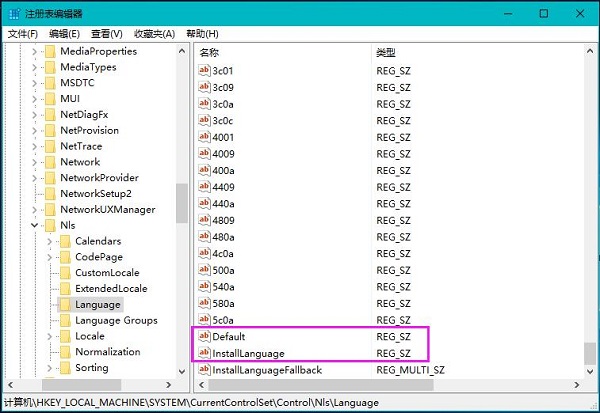The image size is (600, 413).
Task: Click the CodePage folder icon
Action: coord(64,257)
